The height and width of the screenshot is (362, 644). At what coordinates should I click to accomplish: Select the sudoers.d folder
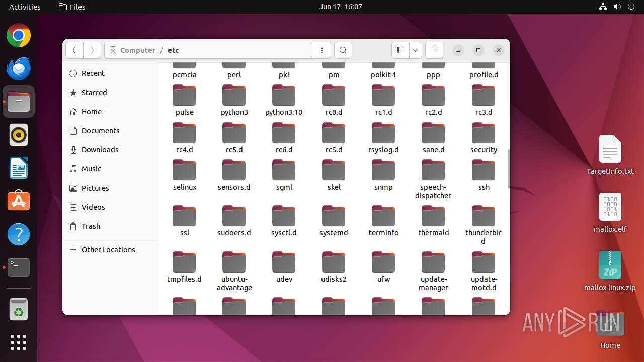(234, 222)
